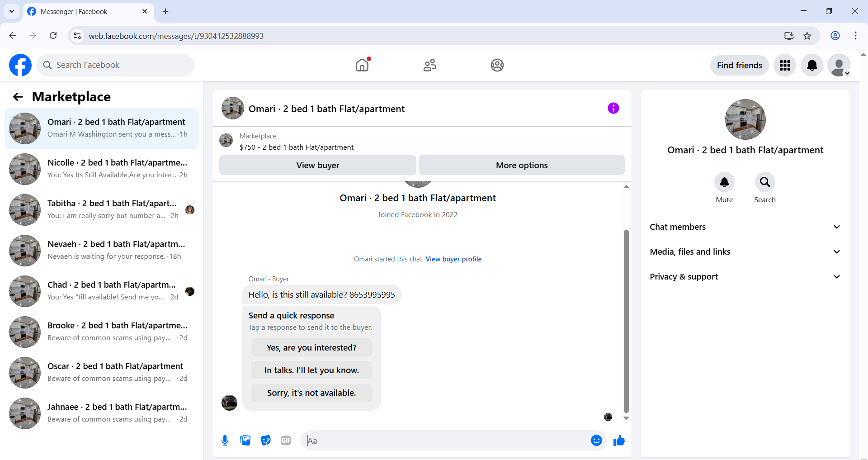Open the Tabitha conversation
The width and height of the screenshot is (868, 460).
(102, 210)
